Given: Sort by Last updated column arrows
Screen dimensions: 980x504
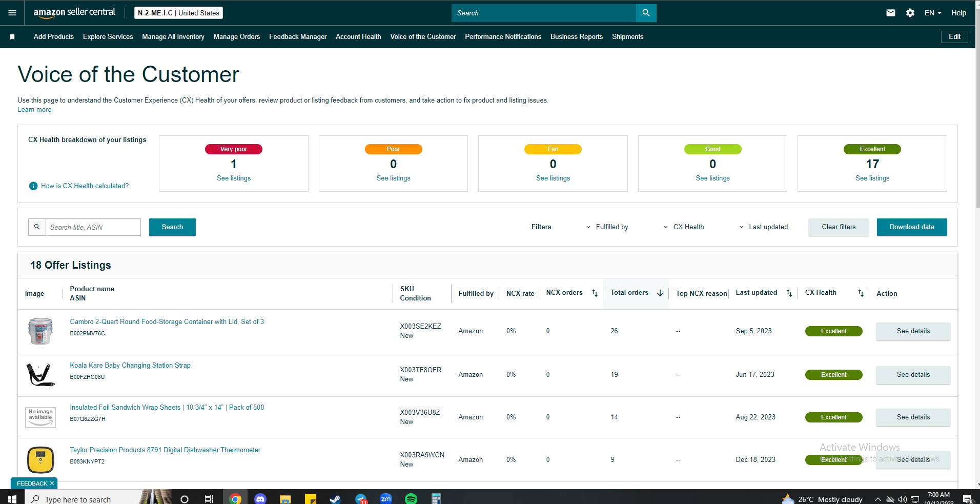Looking at the screenshot, I should point(789,293).
